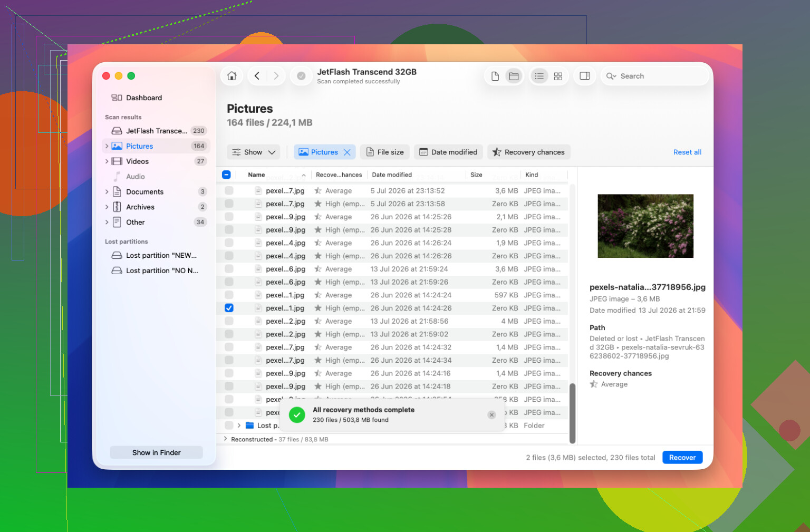Expand the Reconstructed section

point(226,439)
